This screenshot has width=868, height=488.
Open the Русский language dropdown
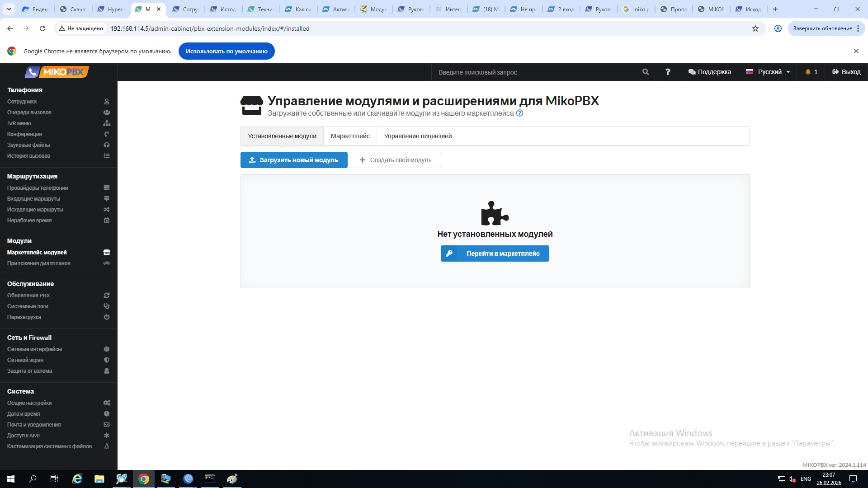coord(769,72)
